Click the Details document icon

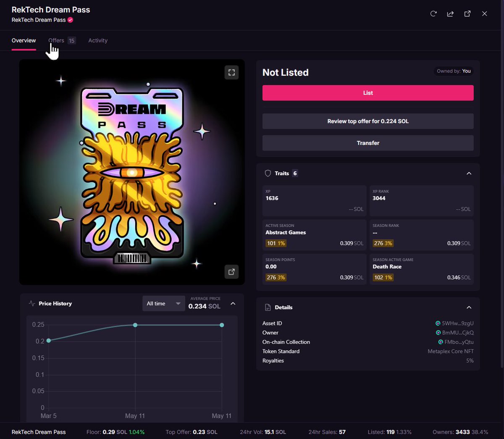point(268,307)
